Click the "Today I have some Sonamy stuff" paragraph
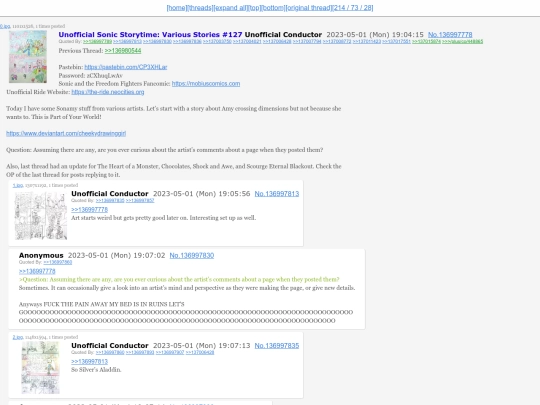 174,113
